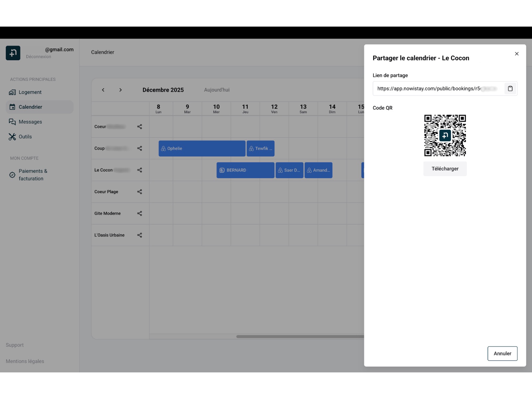Click the day 13 Sam column header
Screen dimensions: 532x399
(x=303, y=108)
